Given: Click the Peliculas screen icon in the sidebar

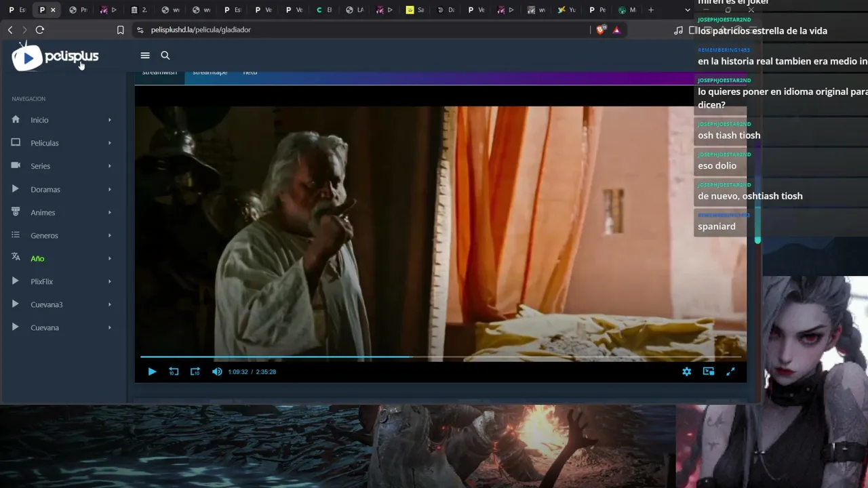Looking at the screenshot, I should click(x=16, y=142).
